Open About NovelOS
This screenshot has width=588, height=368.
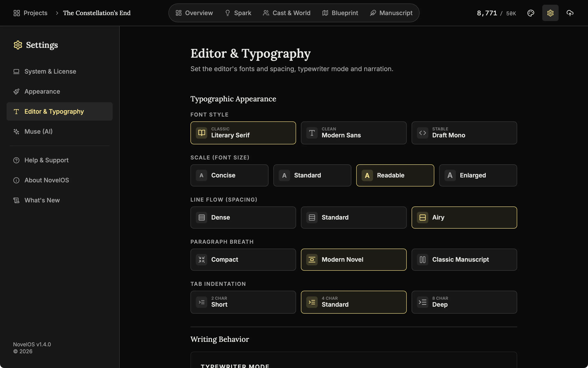click(60, 180)
